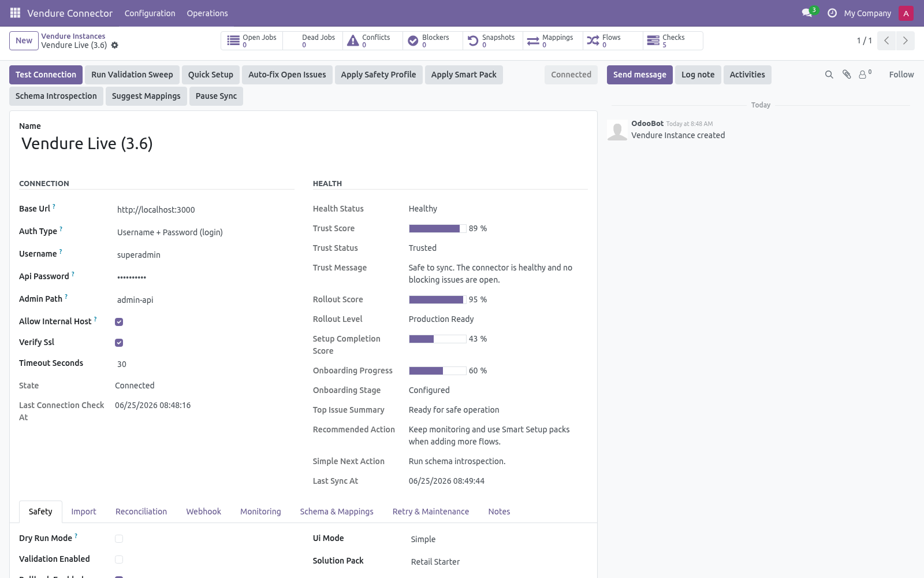The image size is (924, 578).
Task: Open the Solution Pack dropdown
Action: 498,562
